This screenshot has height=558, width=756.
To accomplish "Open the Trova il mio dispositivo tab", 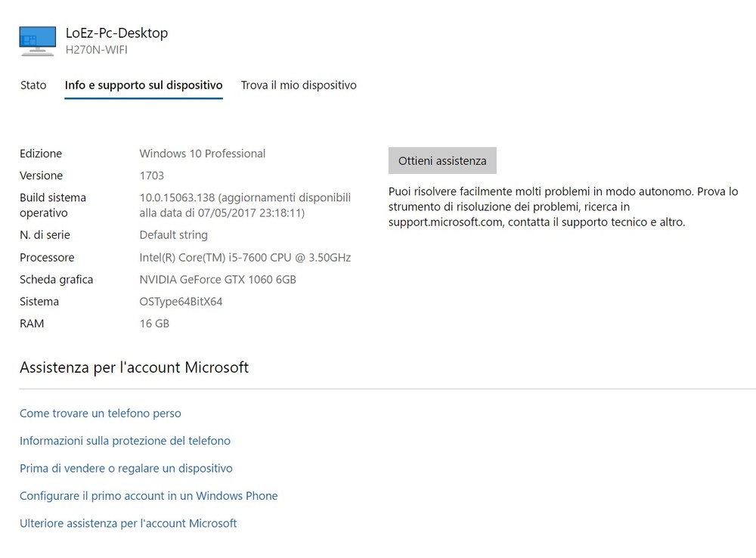I will pos(299,85).
